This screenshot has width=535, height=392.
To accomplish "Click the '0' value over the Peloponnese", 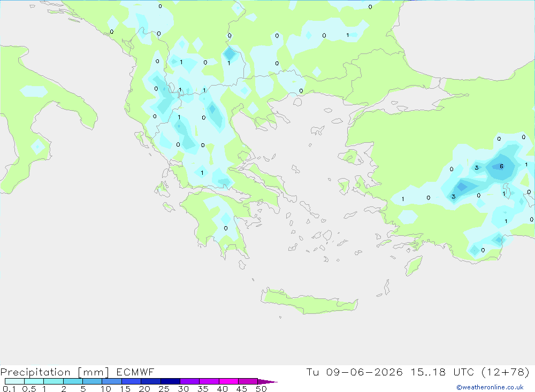I will point(226,228).
